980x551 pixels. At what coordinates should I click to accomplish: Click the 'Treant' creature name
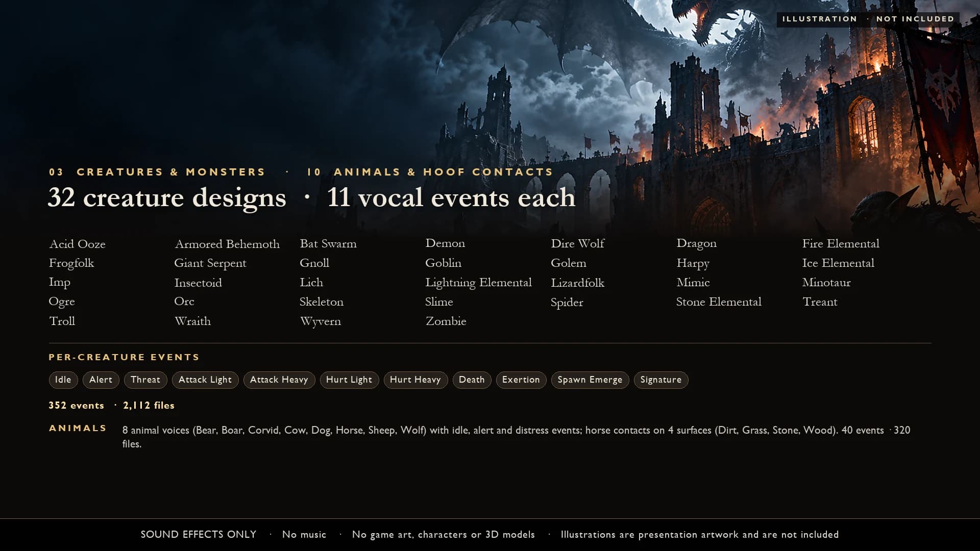pos(820,302)
